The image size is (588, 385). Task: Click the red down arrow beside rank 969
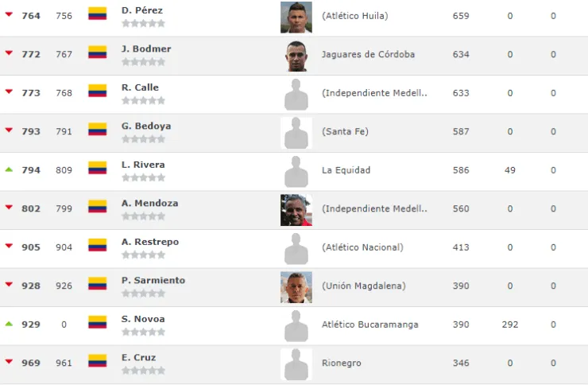9,362
